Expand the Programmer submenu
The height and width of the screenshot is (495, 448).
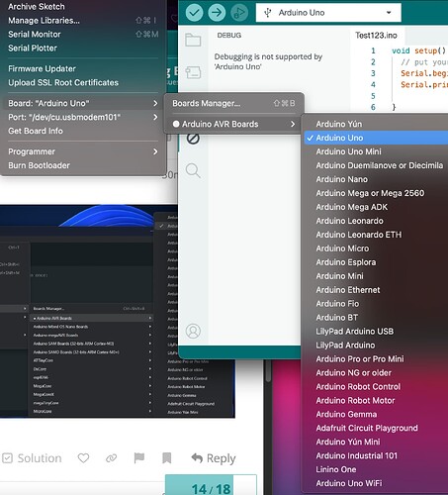[83, 151]
